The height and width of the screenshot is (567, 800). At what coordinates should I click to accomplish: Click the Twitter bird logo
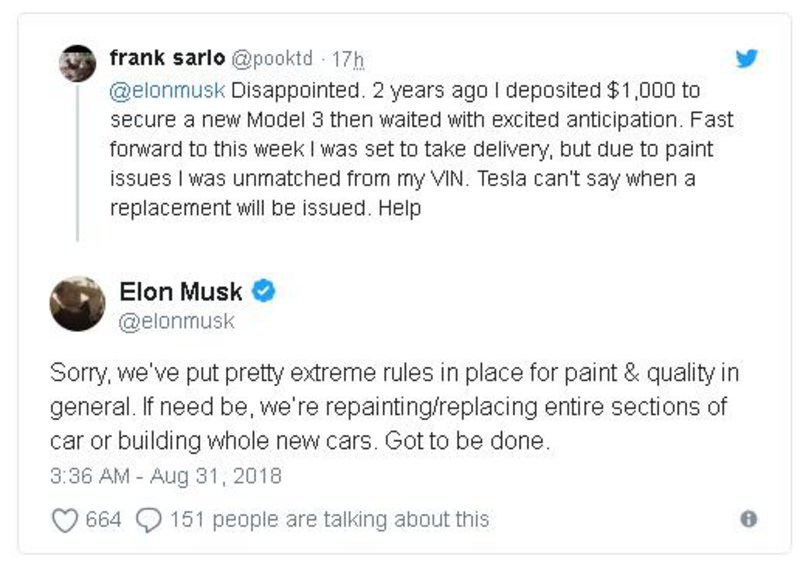pyautogui.click(x=747, y=58)
